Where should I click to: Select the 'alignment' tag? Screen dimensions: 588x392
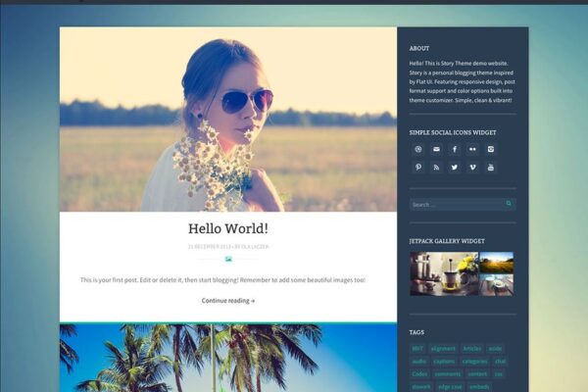[443, 349]
